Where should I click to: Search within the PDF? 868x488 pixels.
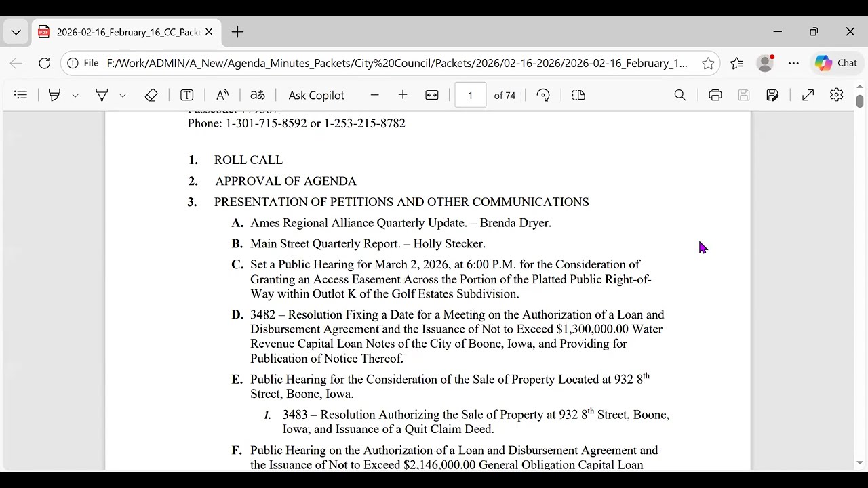[680, 95]
